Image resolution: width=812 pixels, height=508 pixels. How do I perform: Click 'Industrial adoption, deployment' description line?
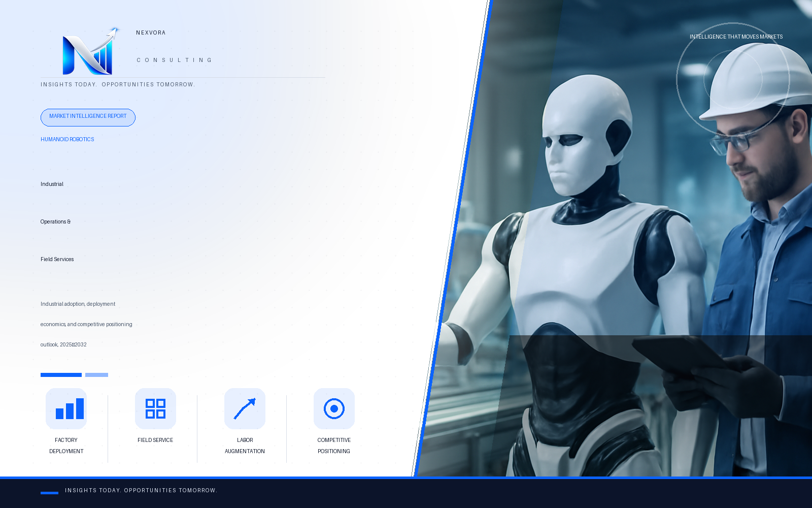coord(78,304)
